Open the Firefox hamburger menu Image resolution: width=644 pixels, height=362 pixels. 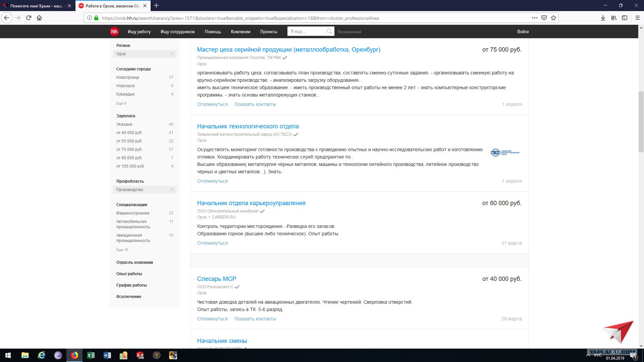[638, 18]
